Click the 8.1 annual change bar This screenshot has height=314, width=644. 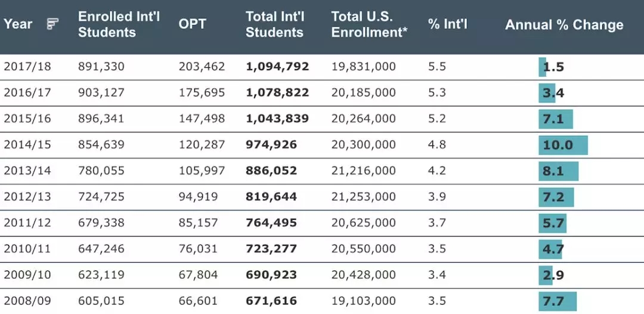click(559, 171)
